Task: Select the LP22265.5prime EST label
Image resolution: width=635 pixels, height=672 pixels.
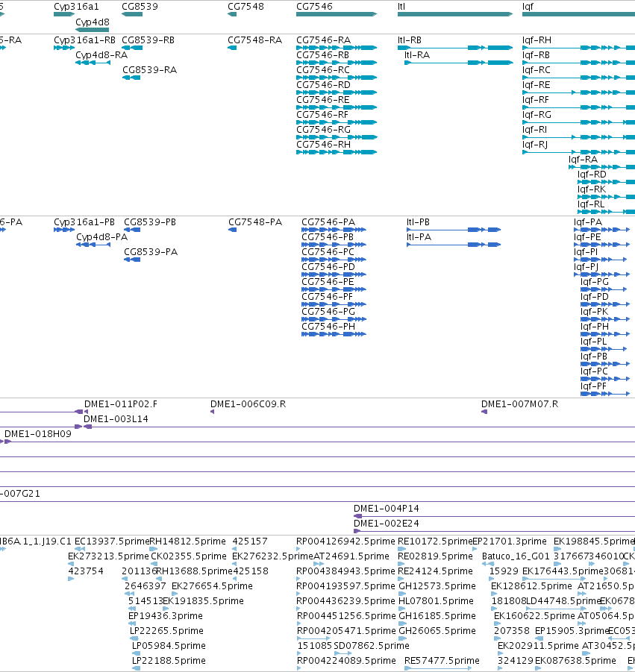Action: pos(166,631)
